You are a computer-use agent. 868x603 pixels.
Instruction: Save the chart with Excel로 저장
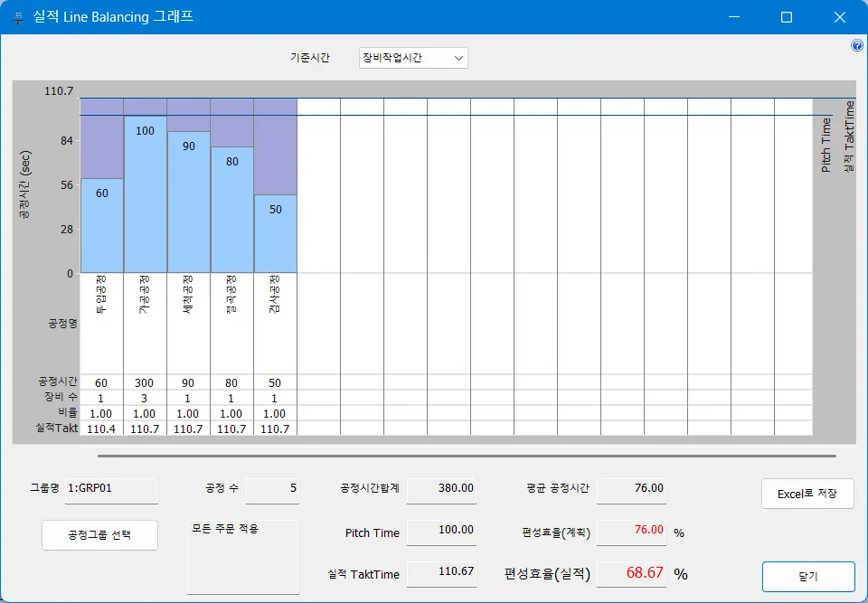click(807, 494)
